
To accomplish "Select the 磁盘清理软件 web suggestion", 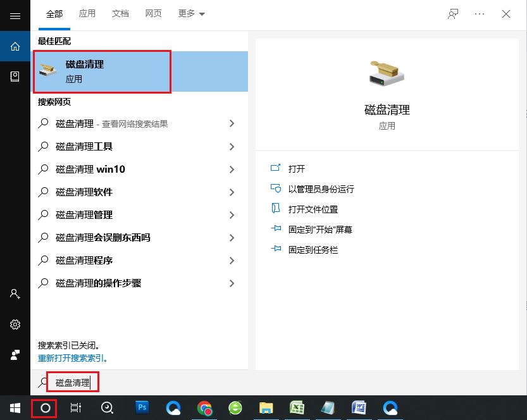I will point(84,192).
